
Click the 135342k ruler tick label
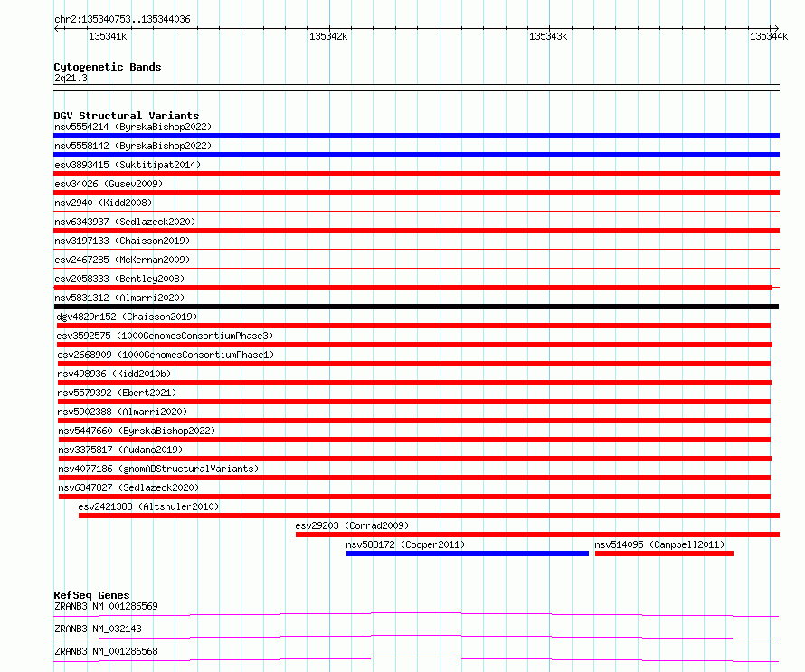[328, 36]
